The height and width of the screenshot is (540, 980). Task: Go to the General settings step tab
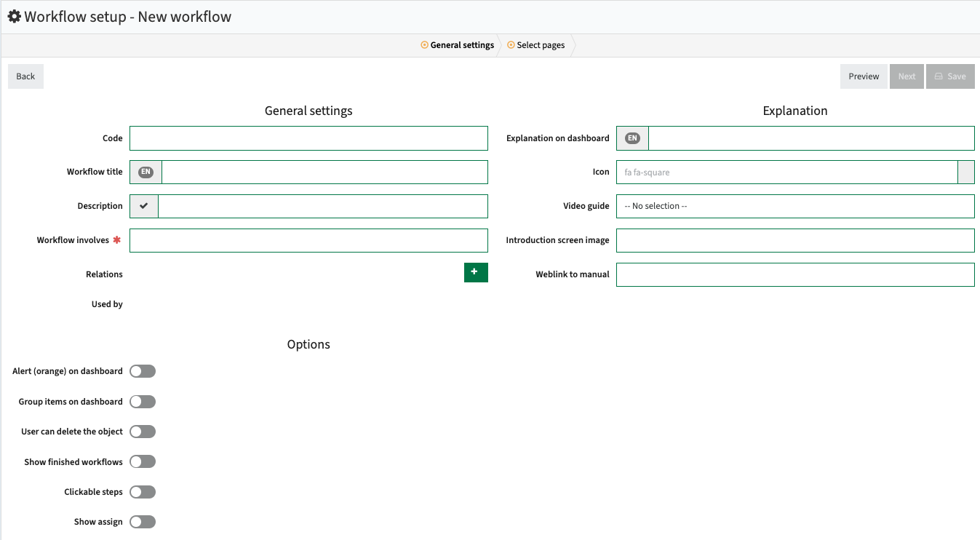458,45
